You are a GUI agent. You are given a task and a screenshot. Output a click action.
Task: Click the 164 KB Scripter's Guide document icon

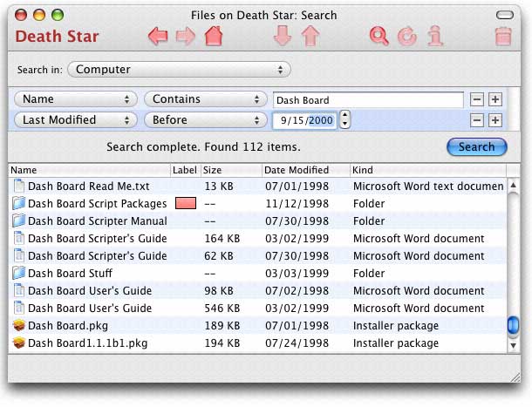pyautogui.click(x=19, y=238)
